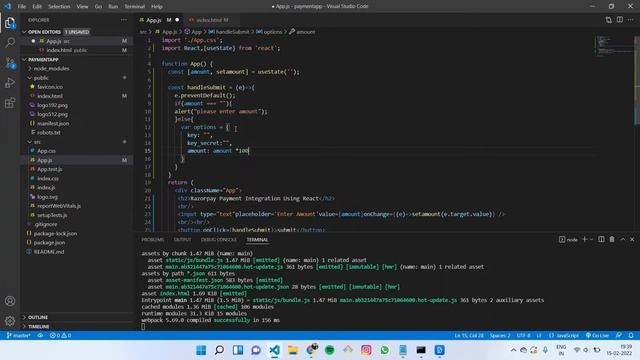Click the master branch indicator
Screen dimensions: 640x360
[18, 335]
